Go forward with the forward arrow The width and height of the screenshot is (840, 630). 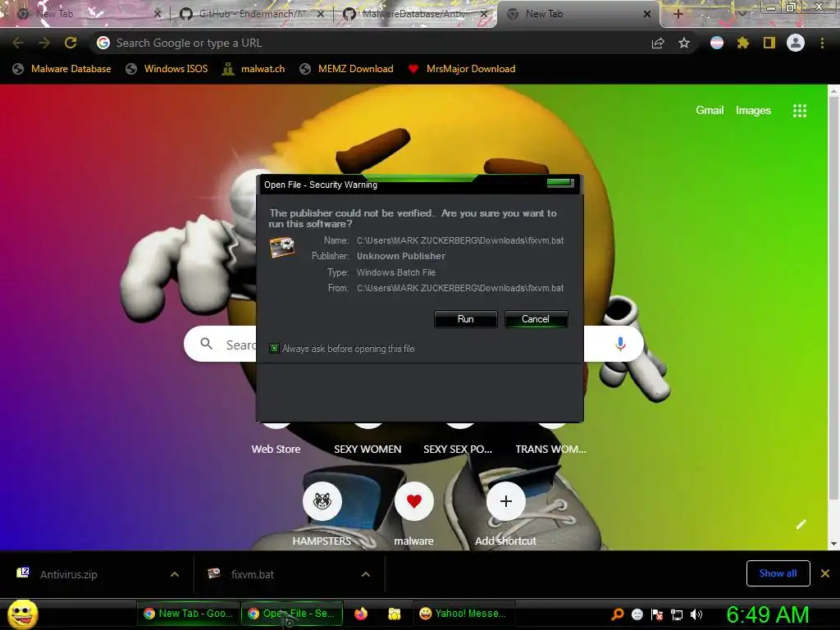point(44,43)
